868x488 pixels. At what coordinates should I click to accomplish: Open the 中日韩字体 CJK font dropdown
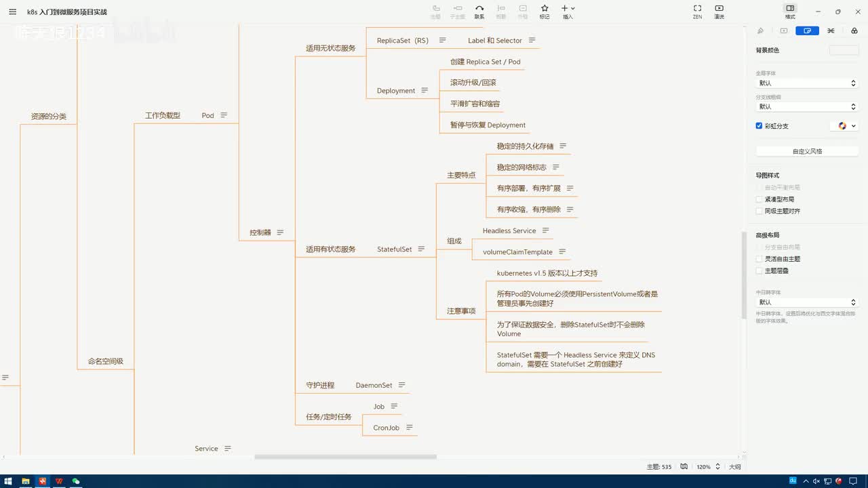click(x=807, y=302)
